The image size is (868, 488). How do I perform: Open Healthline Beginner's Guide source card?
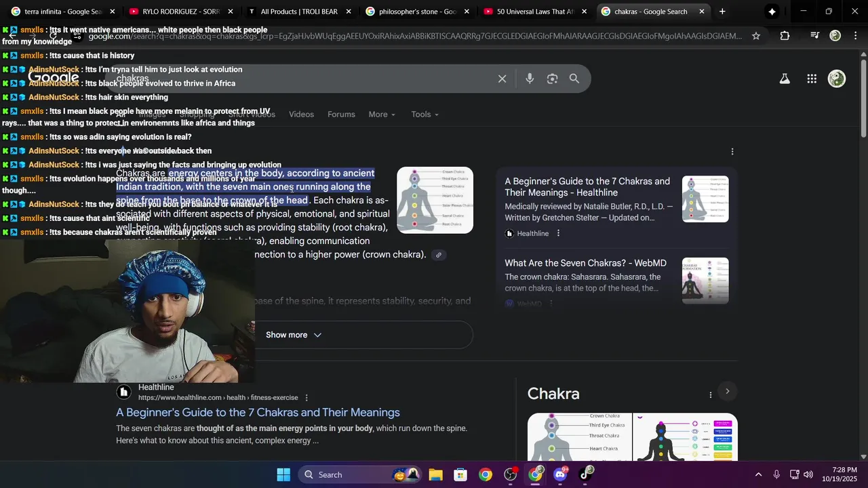point(587,187)
